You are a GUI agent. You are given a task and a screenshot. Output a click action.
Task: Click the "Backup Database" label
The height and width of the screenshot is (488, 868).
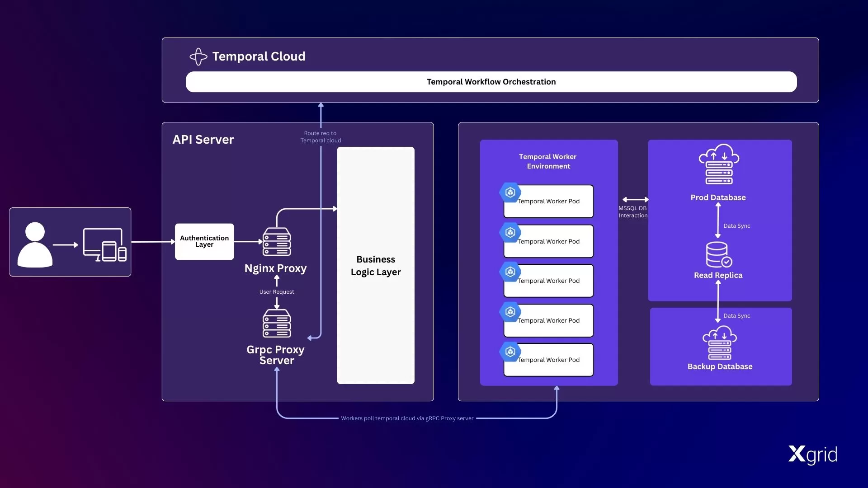(x=720, y=366)
